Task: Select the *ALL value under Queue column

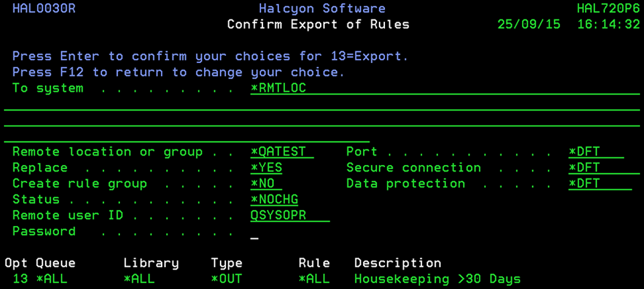Action: pos(52,279)
